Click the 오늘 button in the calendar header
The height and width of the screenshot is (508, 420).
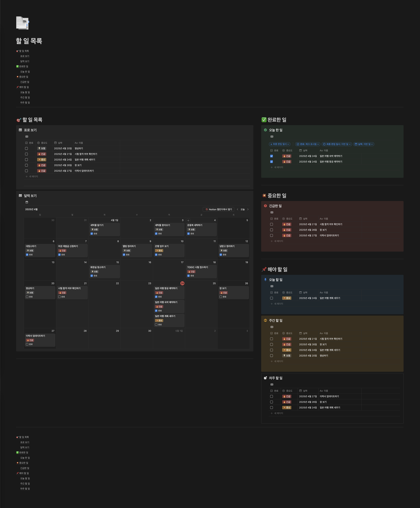242,209
